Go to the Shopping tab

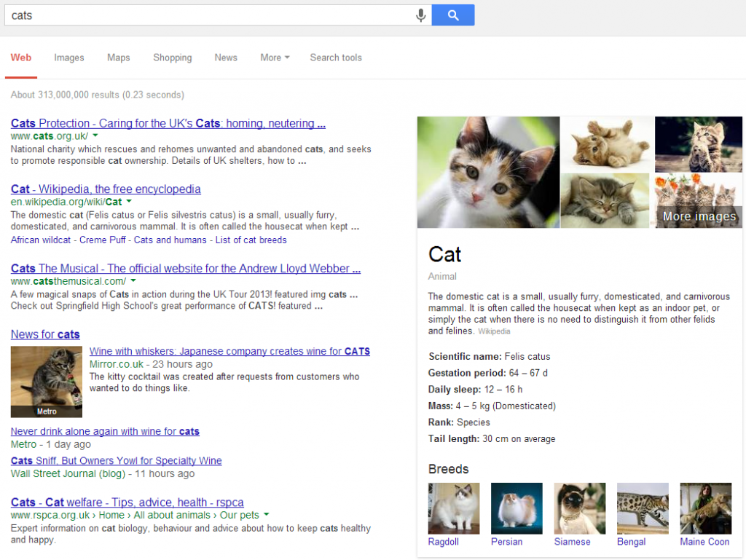tap(172, 58)
